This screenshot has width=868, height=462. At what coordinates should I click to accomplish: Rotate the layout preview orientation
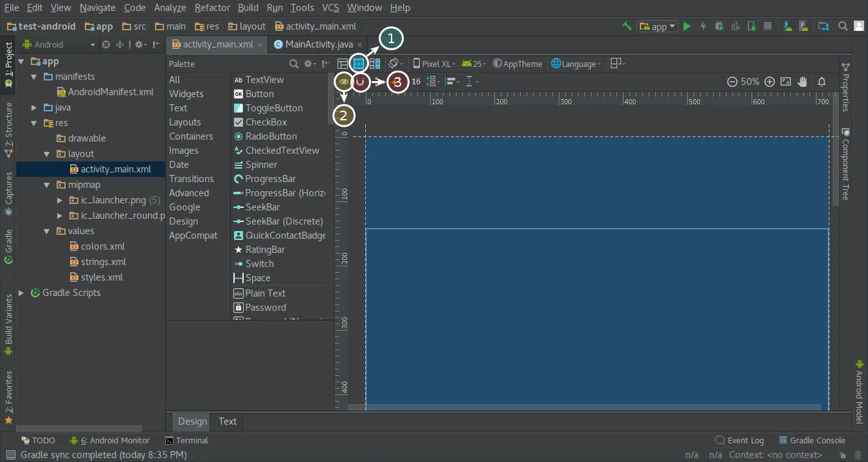[393, 63]
